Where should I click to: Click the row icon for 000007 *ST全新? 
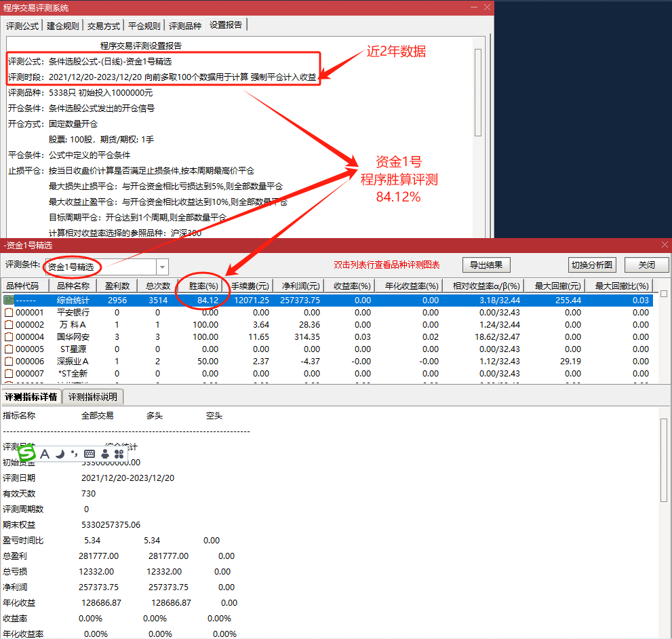(9, 374)
